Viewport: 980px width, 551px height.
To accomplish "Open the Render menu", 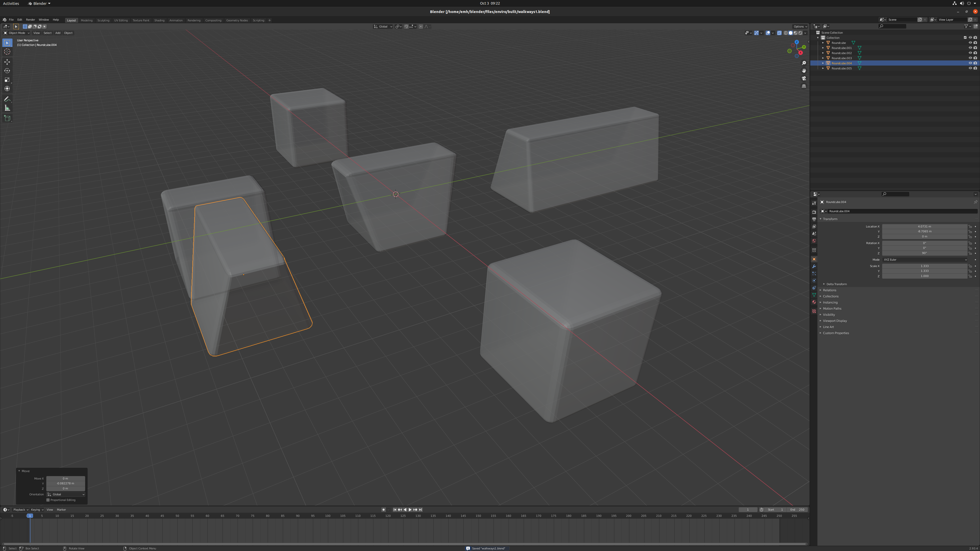I will [x=30, y=20].
